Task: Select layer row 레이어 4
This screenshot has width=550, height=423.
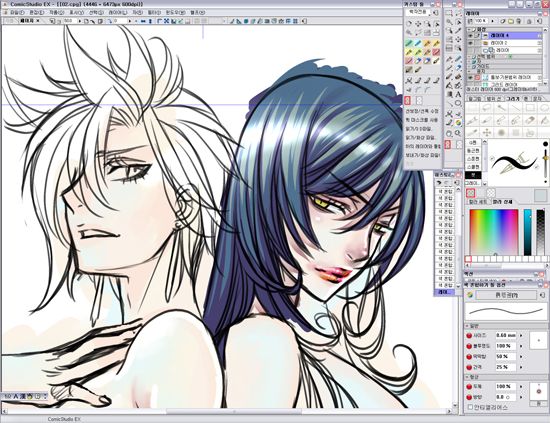Action: click(513, 36)
